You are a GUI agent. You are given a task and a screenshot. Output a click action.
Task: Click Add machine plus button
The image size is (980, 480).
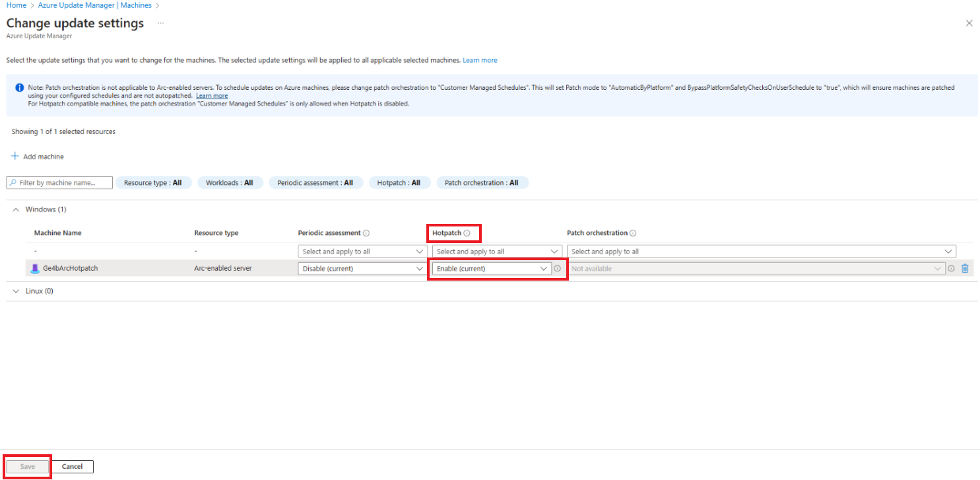pos(38,156)
